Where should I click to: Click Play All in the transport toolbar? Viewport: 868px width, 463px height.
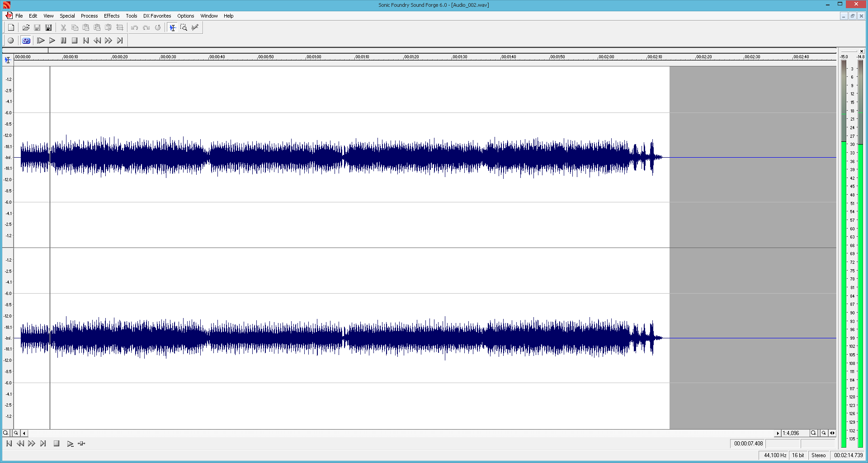pyautogui.click(x=41, y=41)
